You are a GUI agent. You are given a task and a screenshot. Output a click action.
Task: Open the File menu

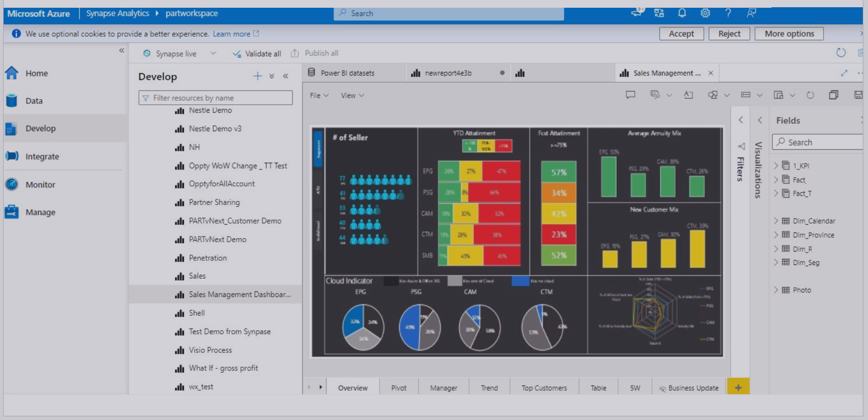(x=319, y=96)
